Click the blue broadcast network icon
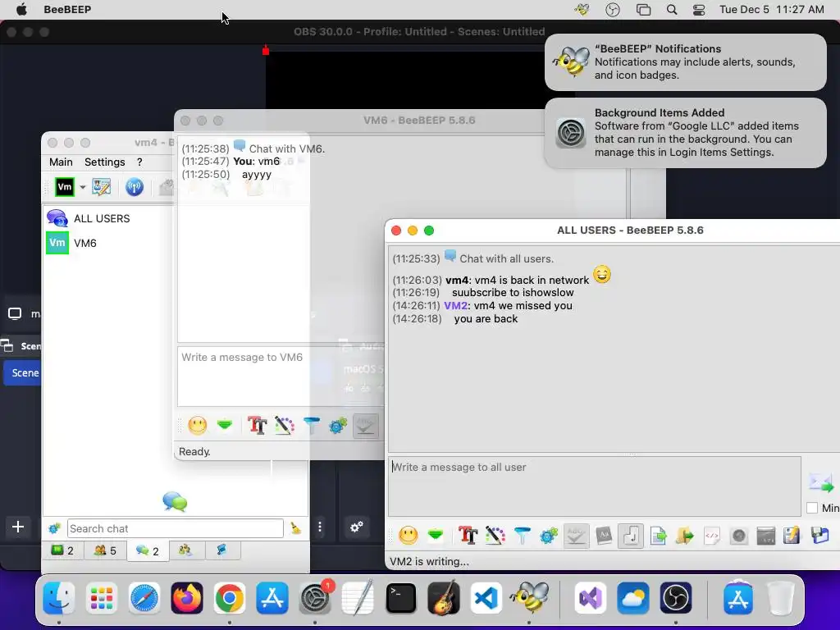This screenshot has height=630, width=840. [x=134, y=187]
